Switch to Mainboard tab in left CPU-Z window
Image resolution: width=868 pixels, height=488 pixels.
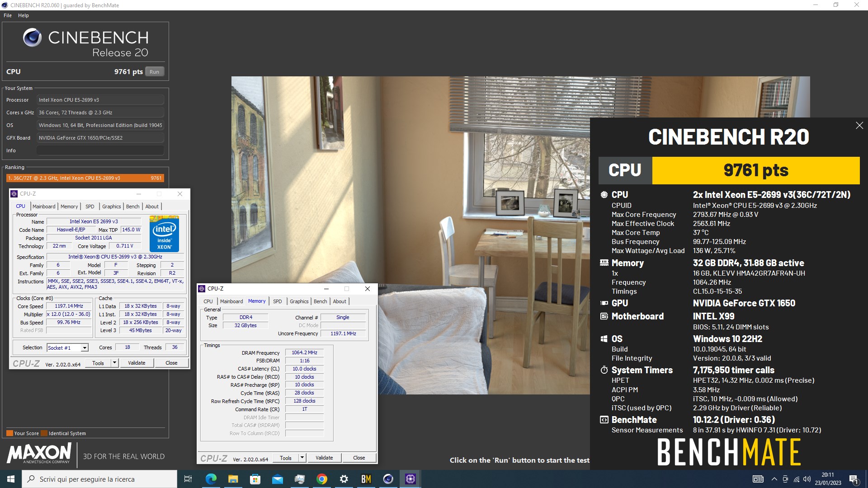[x=44, y=206]
